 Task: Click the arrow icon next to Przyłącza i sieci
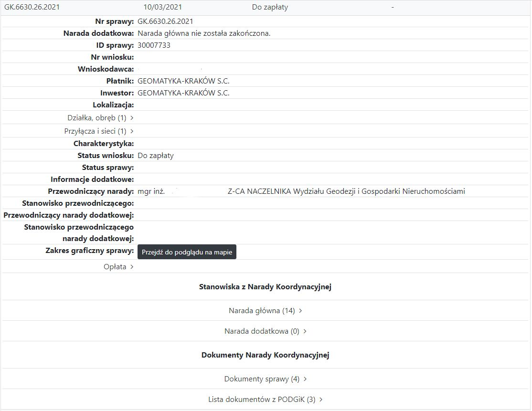(132, 131)
